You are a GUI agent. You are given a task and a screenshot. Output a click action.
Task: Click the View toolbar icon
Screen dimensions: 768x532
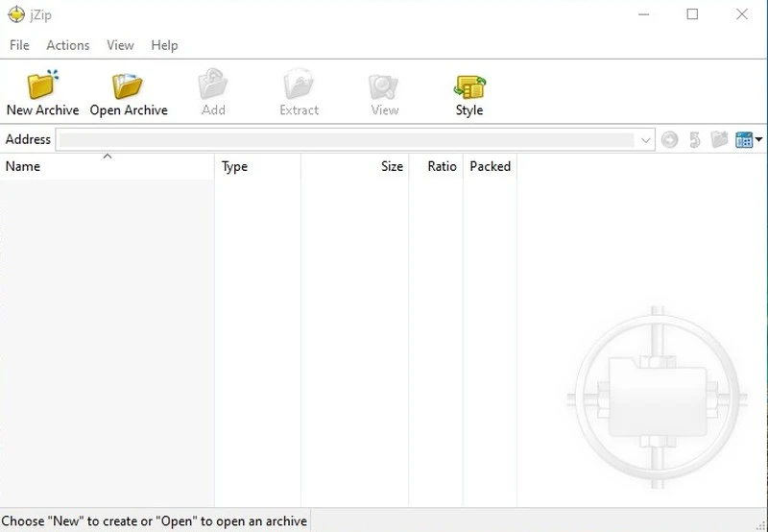(x=384, y=86)
